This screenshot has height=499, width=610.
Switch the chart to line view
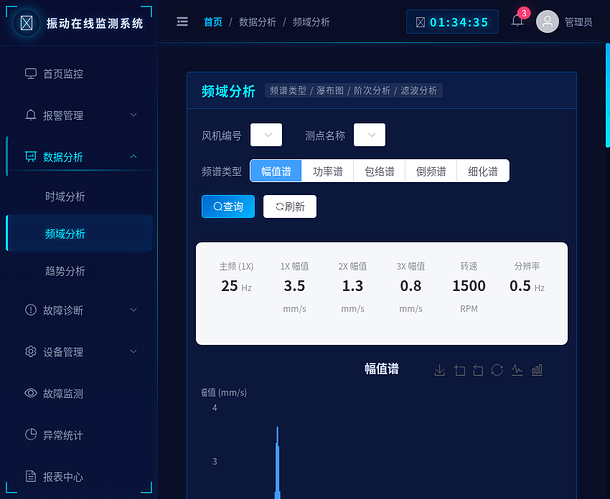[x=517, y=370]
